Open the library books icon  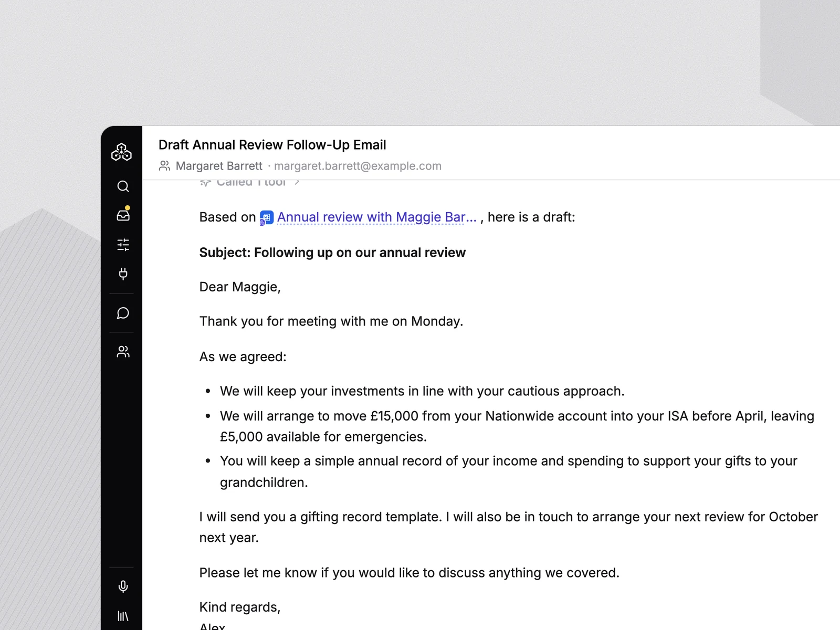tap(123, 616)
